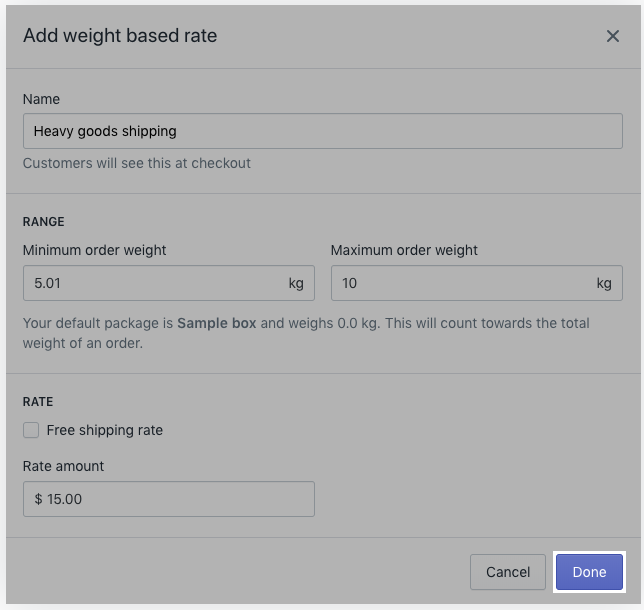The image size is (644, 610).
Task: Click the 'Rate amount' label
Action: click(63, 466)
